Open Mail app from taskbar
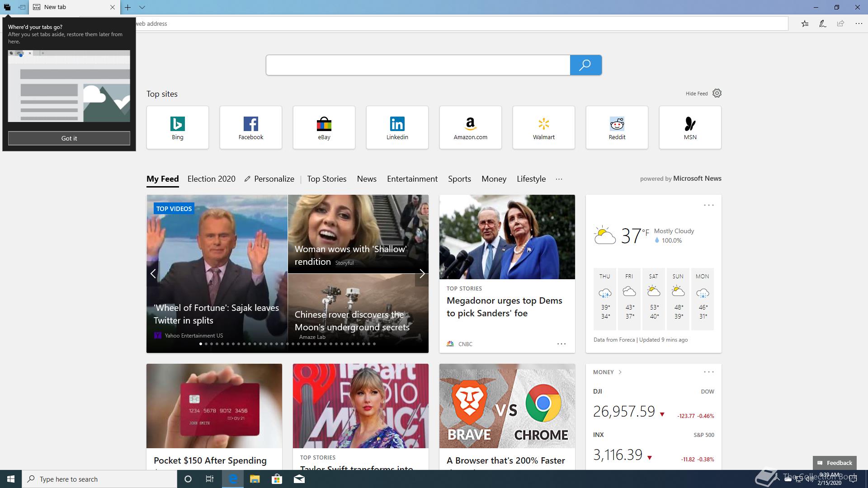Screen dimensions: 868x488 tap(299, 479)
